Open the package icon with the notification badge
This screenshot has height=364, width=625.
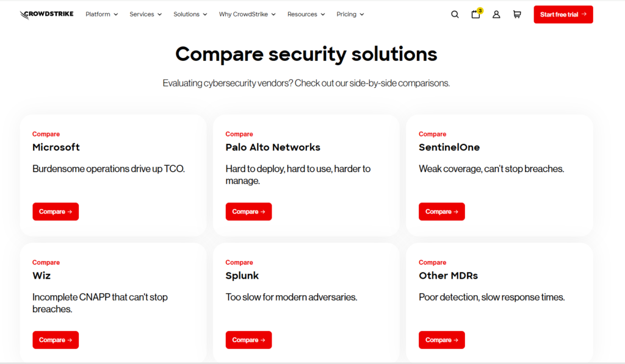(x=475, y=15)
